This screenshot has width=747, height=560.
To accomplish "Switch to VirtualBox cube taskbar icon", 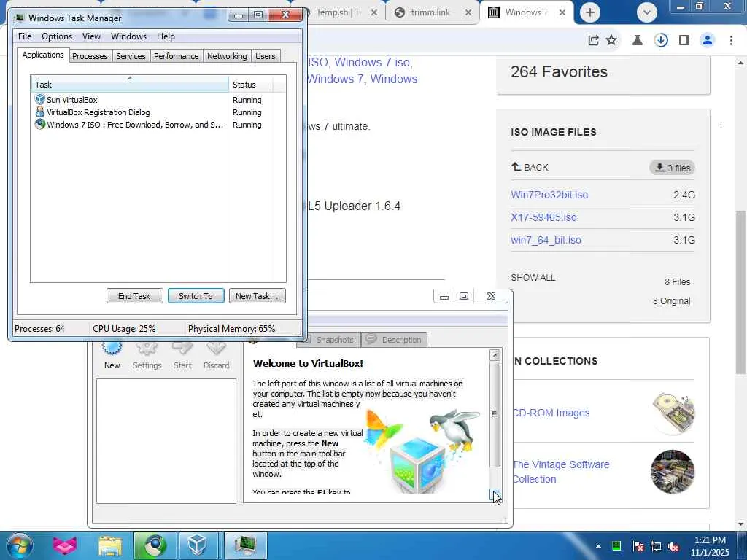I will 197,545.
